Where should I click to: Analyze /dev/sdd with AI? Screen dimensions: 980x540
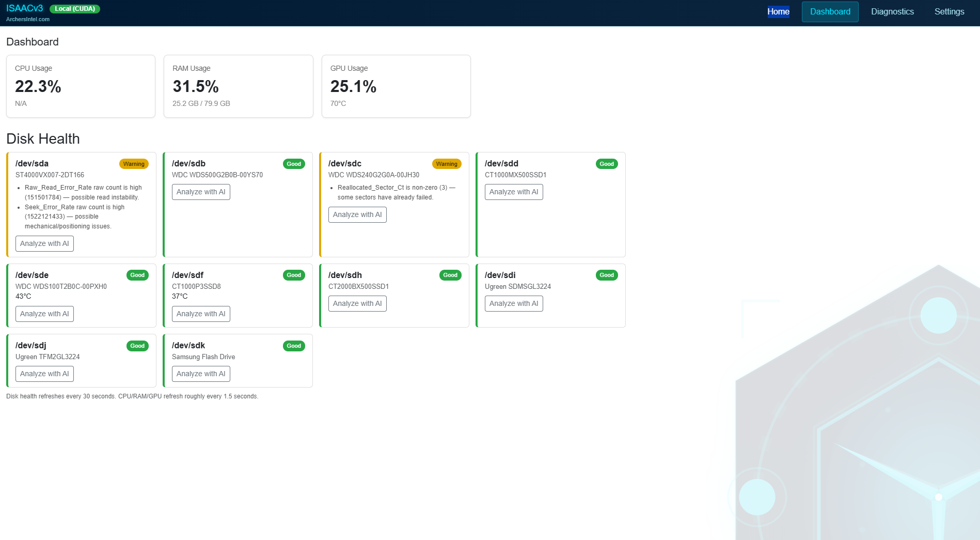click(x=514, y=192)
